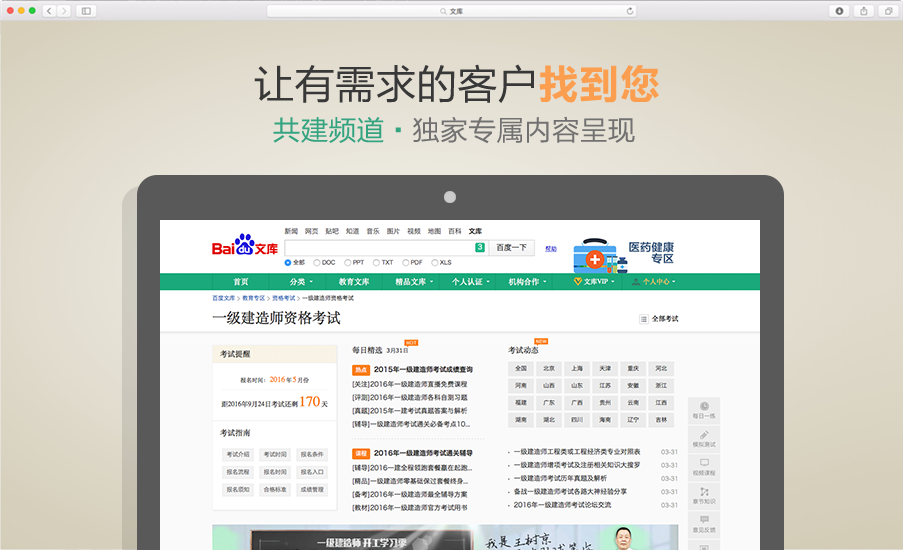
Task: Click 意见反馈 speech bubble icon
Action: pyautogui.click(x=704, y=521)
